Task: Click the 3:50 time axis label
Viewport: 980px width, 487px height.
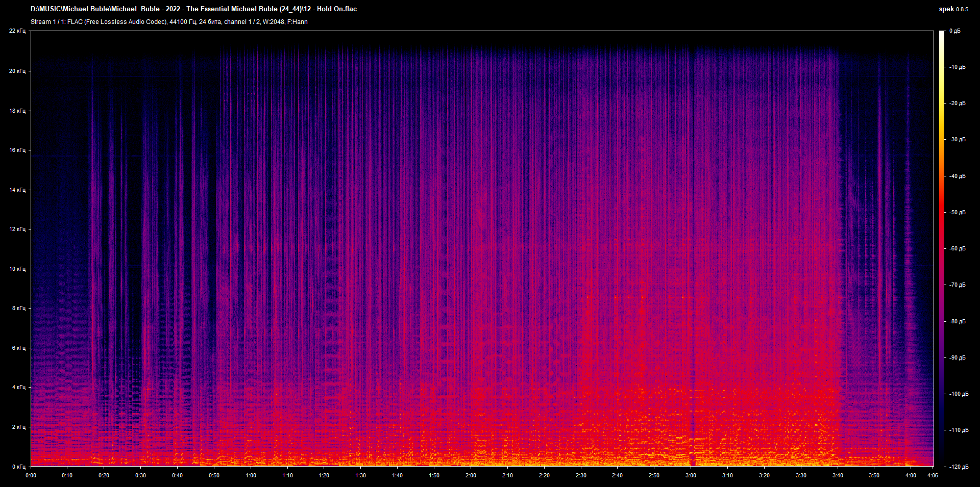Action: point(874,476)
